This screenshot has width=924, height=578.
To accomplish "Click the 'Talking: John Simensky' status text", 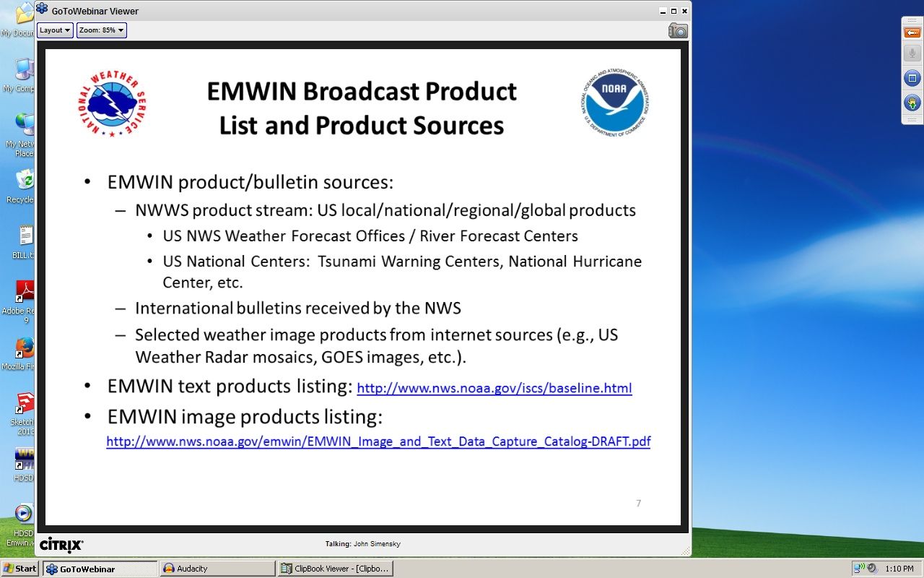I will pos(362,543).
